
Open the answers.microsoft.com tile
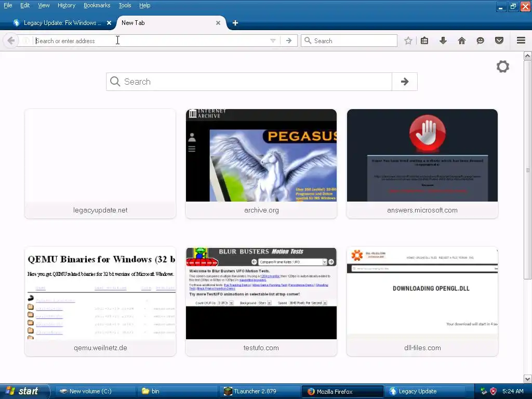pos(422,164)
